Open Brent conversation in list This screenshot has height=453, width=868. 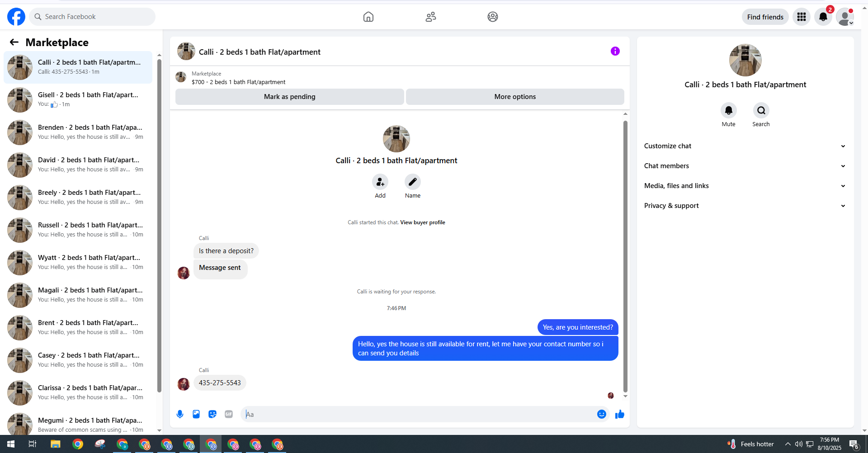coord(78,328)
